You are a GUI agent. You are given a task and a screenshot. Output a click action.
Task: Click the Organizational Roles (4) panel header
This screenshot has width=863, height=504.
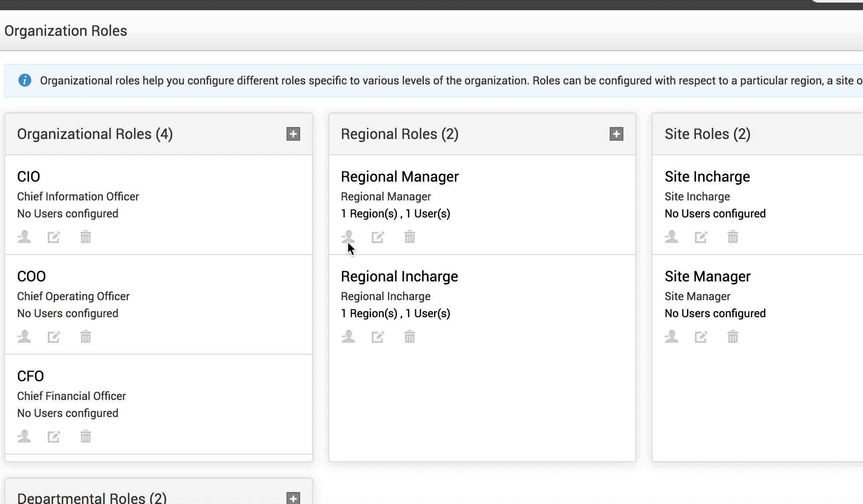tap(159, 134)
